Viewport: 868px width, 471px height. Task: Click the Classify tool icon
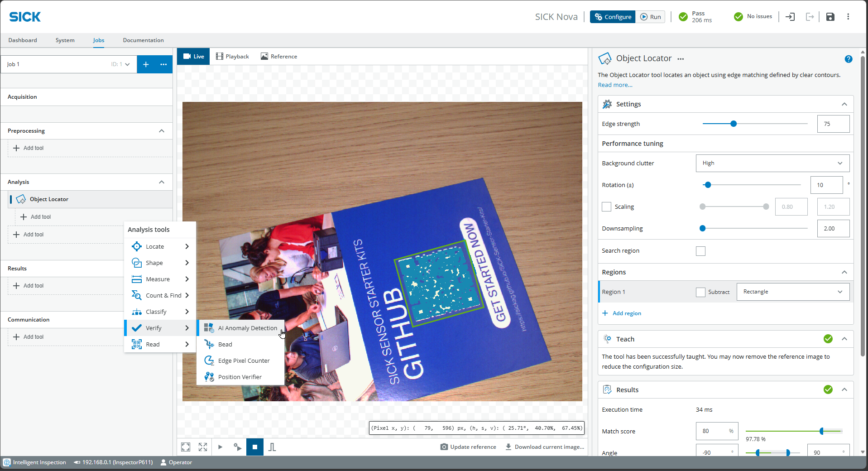coord(136,312)
